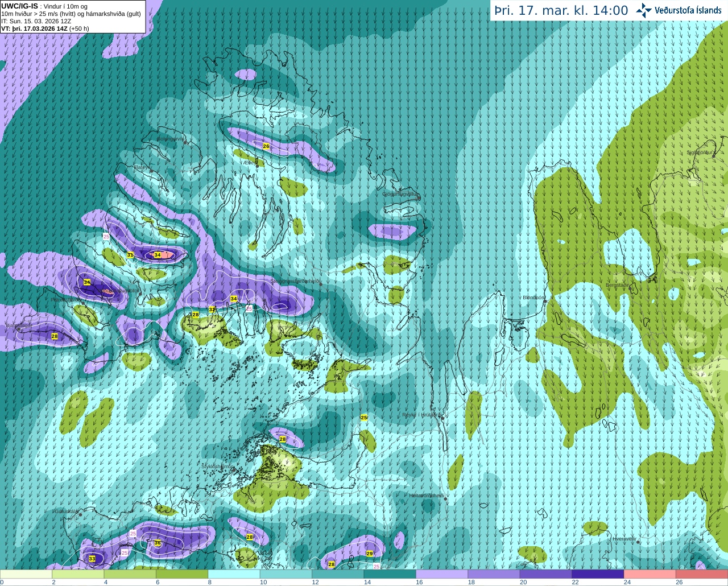
Task: Click the Reykir í Hrútafirði station label
Action: click(421, 415)
